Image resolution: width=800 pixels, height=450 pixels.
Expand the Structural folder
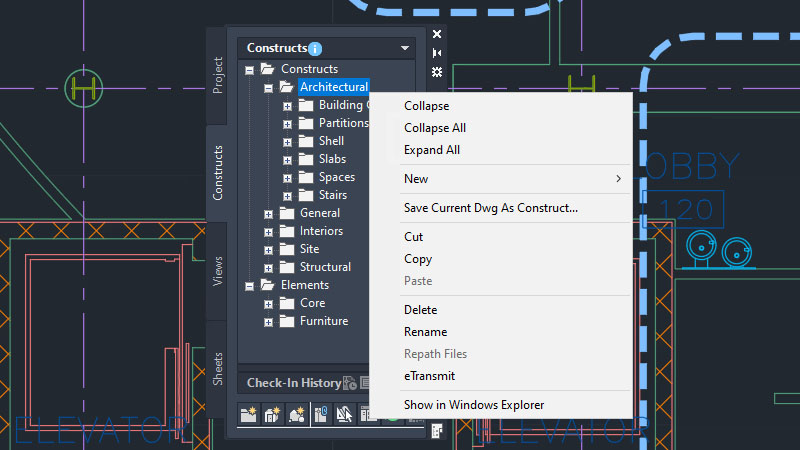pyautogui.click(x=268, y=268)
